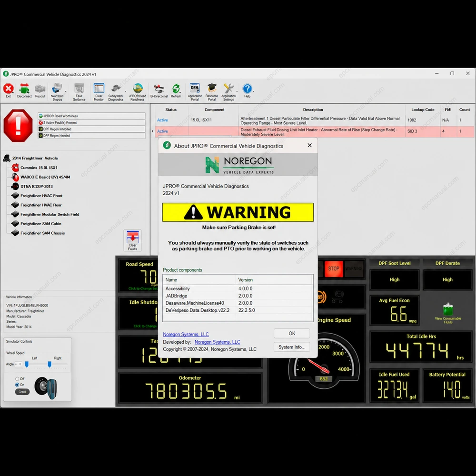Image resolution: width=476 pixels, height=476 pixels.
Task: Select 2014 Freightliner Vehicle tree node
Action: pyautogui.click(x=35, y=158)
